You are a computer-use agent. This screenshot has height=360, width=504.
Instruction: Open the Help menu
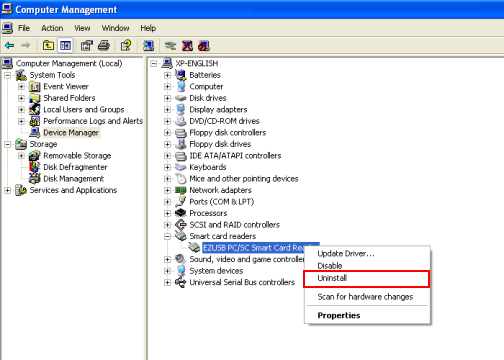pyautogui.click(x=148, y=28)
